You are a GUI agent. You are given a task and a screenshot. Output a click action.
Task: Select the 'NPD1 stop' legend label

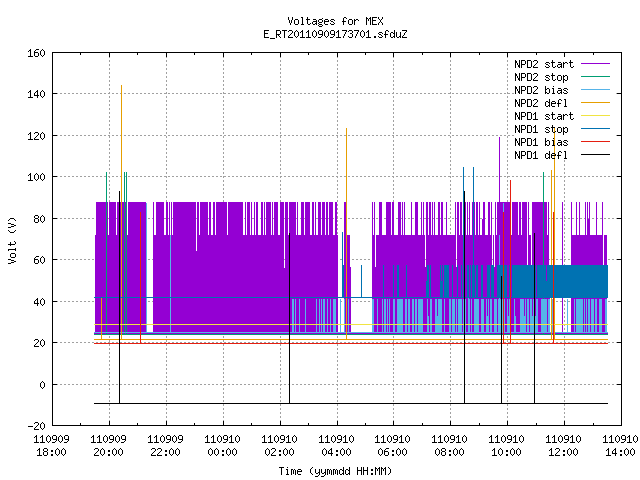point(541,129)
